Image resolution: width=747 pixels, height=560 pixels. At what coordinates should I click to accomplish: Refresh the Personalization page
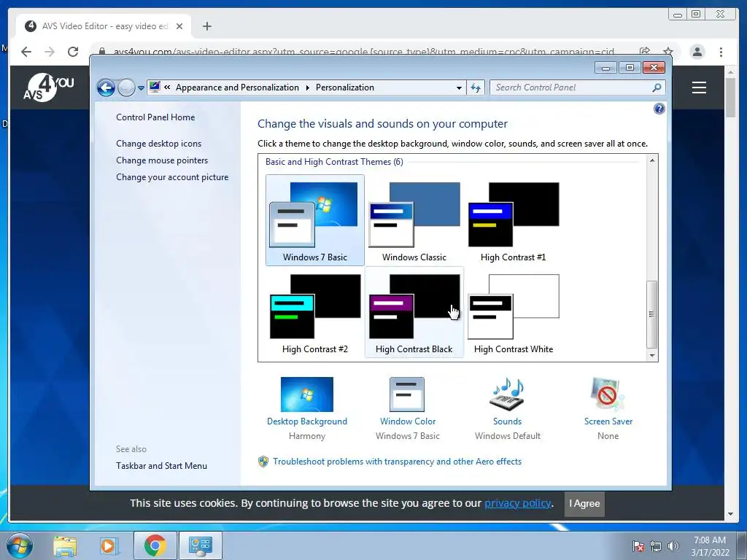click(476, 87)
